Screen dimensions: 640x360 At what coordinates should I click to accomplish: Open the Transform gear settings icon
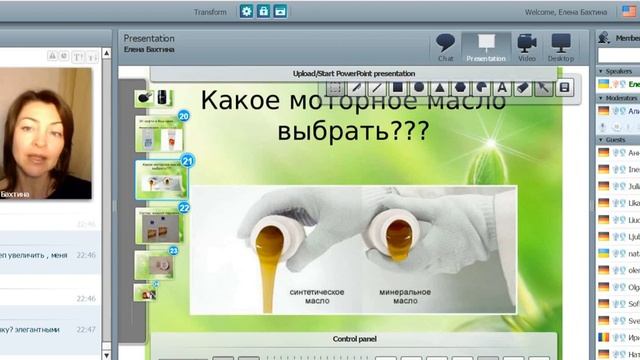[x=247, y=11]
